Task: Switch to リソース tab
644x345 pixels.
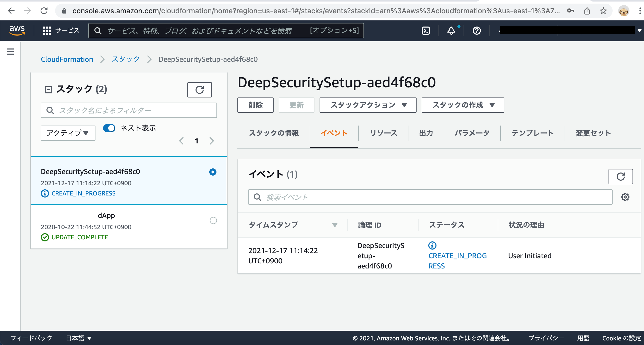Action: click(383, 133)
